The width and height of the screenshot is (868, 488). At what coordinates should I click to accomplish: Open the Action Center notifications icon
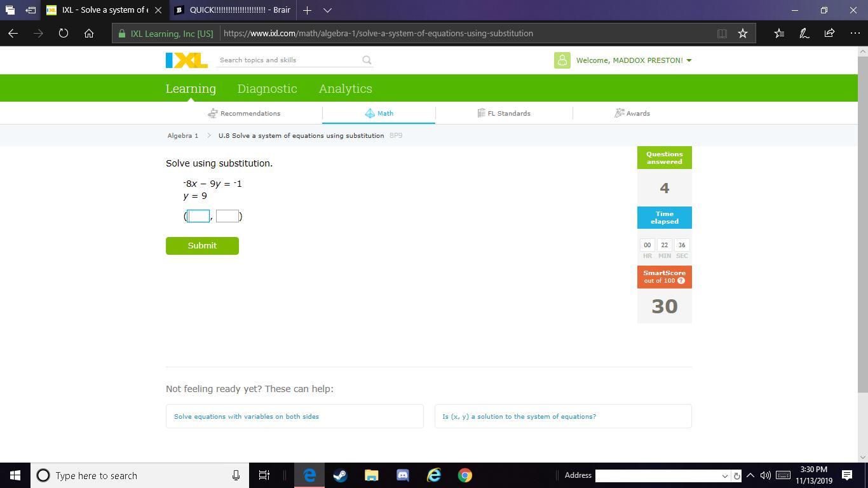click(847, 475)
